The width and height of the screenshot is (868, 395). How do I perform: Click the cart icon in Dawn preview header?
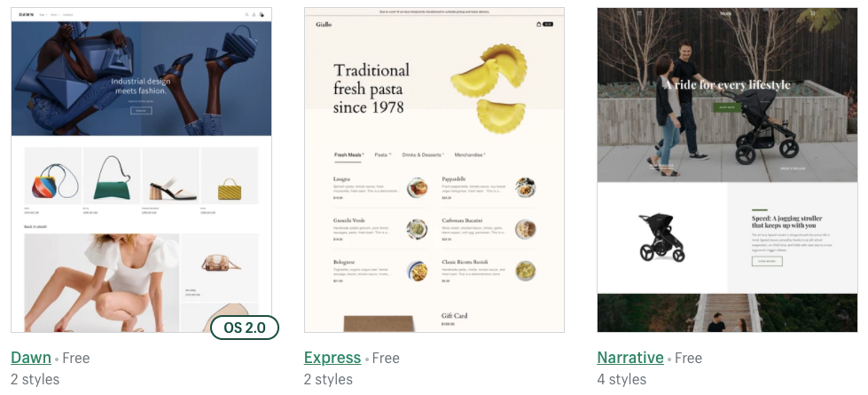tap(262, 15)
